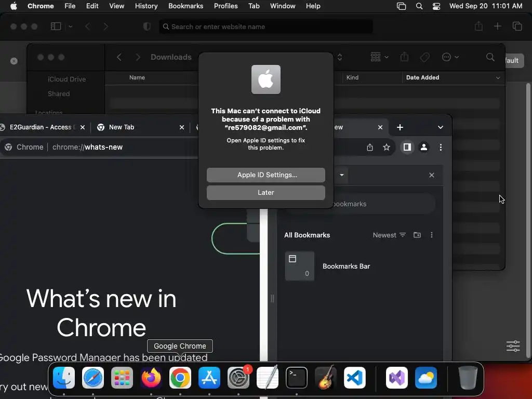This screenshot has width=532, height=399.
Task: Change Newest bookmarks sort order
Action: tap(389, 235)
